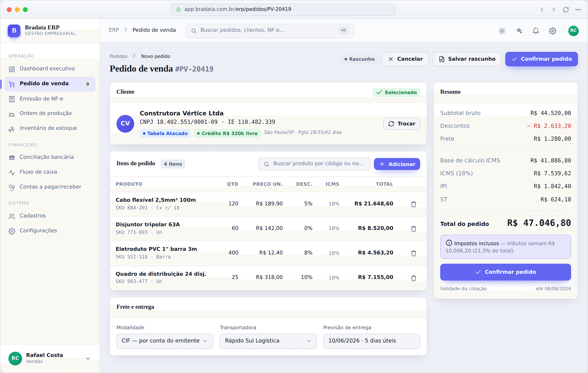Click the Rascunho status badge

(359, 59)
